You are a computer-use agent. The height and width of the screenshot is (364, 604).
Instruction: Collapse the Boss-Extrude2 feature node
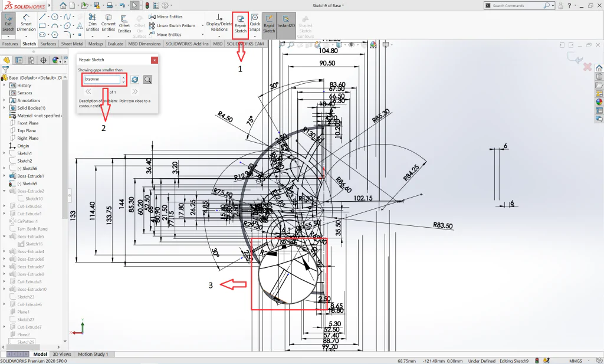click(4, 191)
